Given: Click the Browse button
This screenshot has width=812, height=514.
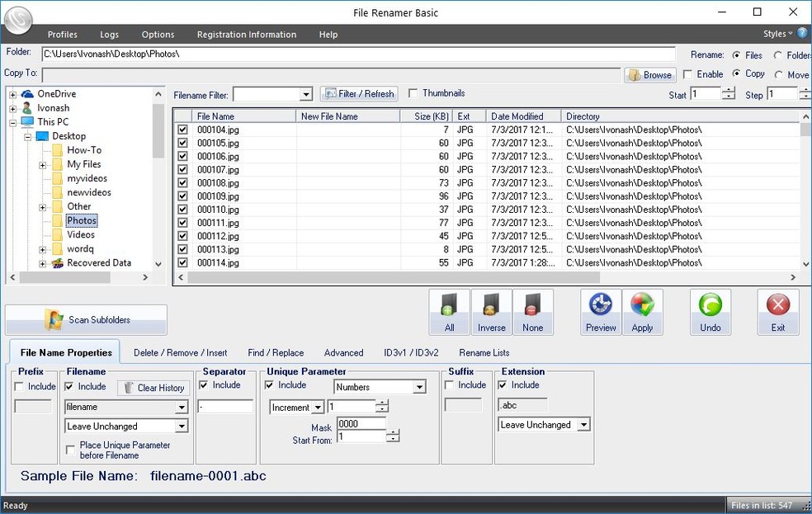Looking at the screenshot, I should [649, 75].
